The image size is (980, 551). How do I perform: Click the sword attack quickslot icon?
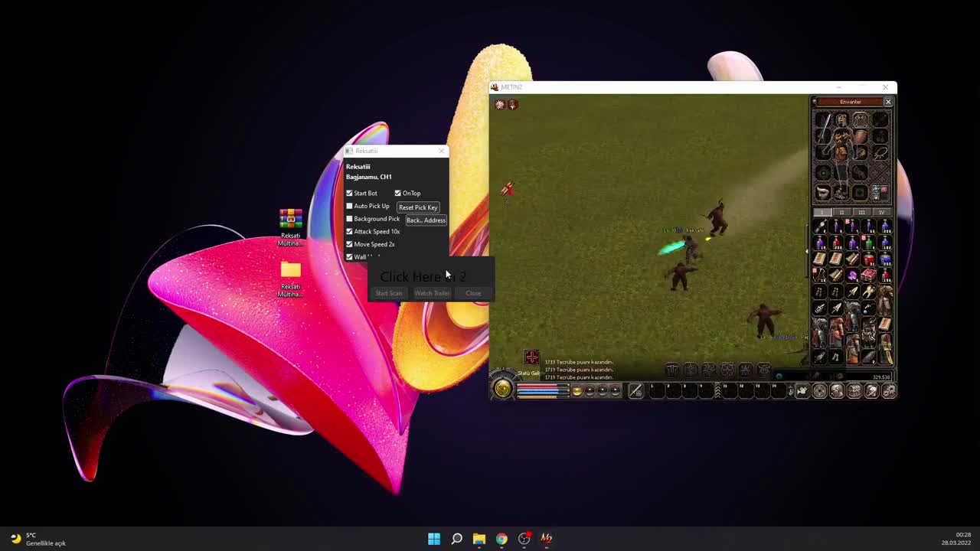point(636,390)
